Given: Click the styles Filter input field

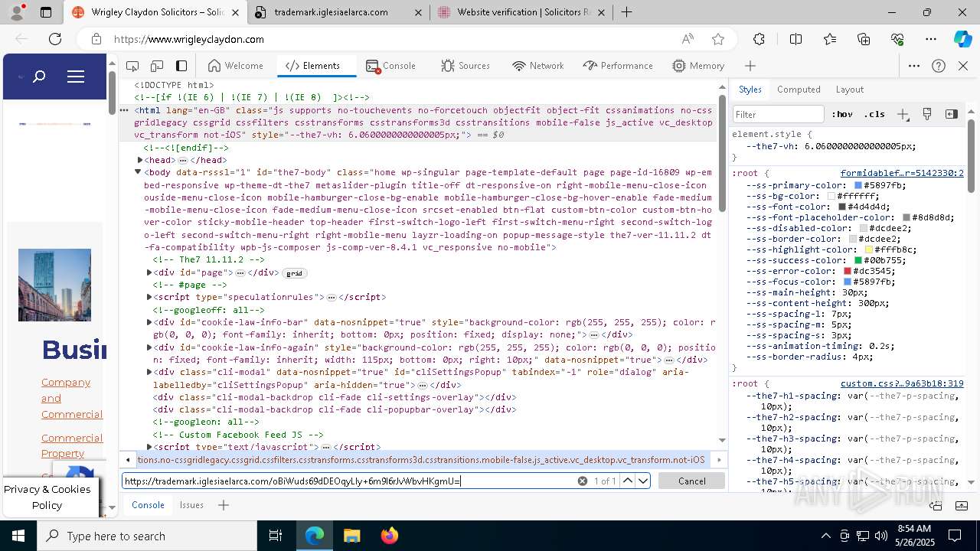Looking at the screenshot, I should click(x=778, y=114).
